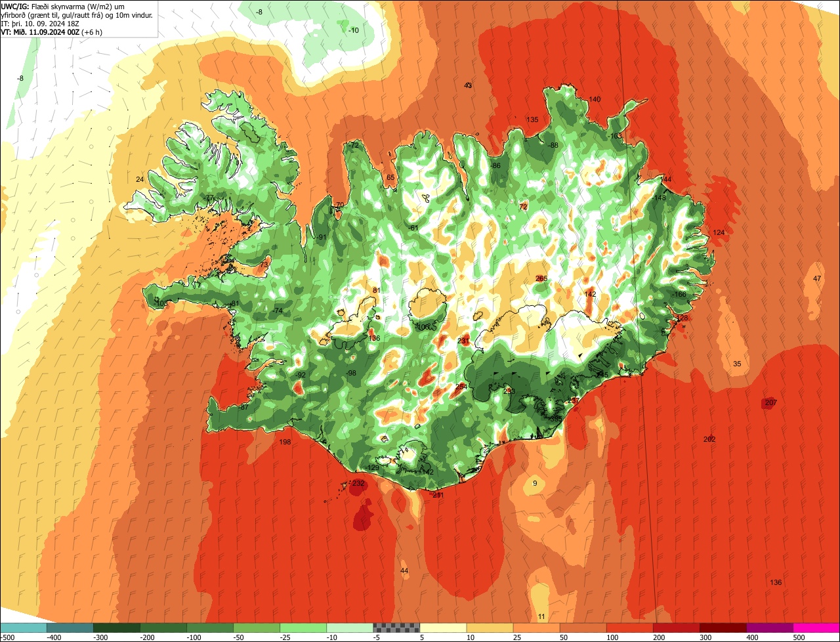Click the green legend swatch starting at -200
840x642 pixels.
pos(163,628)
